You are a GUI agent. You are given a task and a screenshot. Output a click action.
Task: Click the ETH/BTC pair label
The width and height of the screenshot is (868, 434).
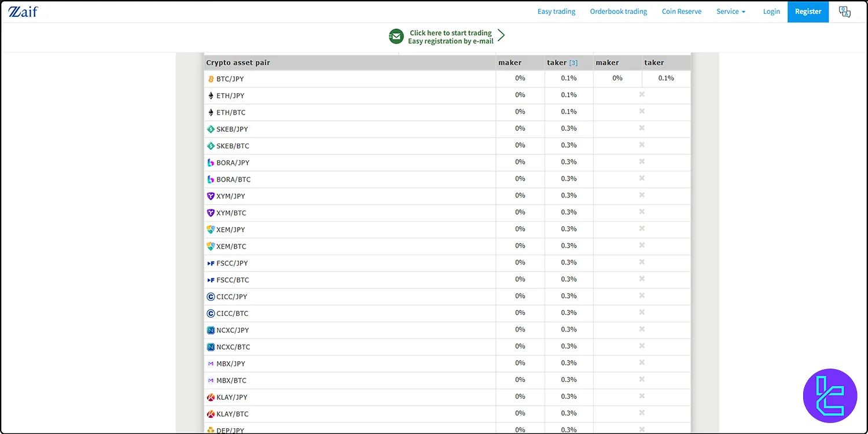231,112
